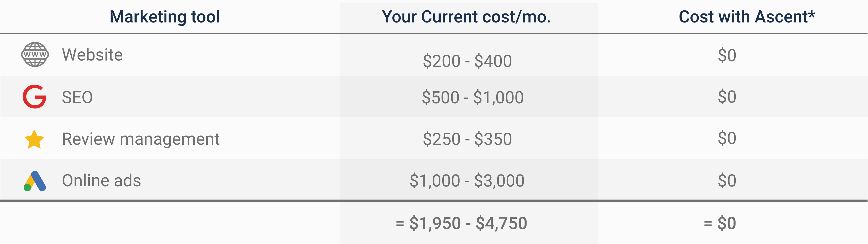Viewport: 868px width, 244px height.
Task: Select Your Current cost/mo. header
Action: (466, 17)
